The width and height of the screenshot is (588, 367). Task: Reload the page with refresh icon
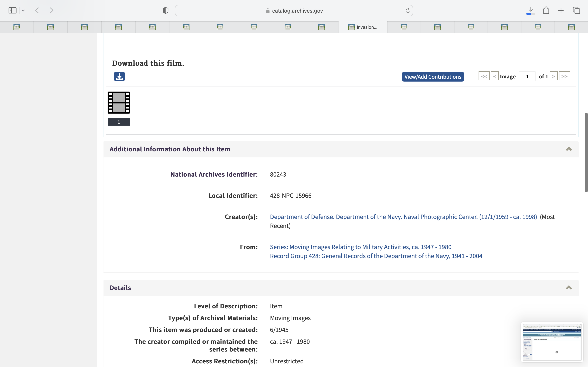point(408,10)
